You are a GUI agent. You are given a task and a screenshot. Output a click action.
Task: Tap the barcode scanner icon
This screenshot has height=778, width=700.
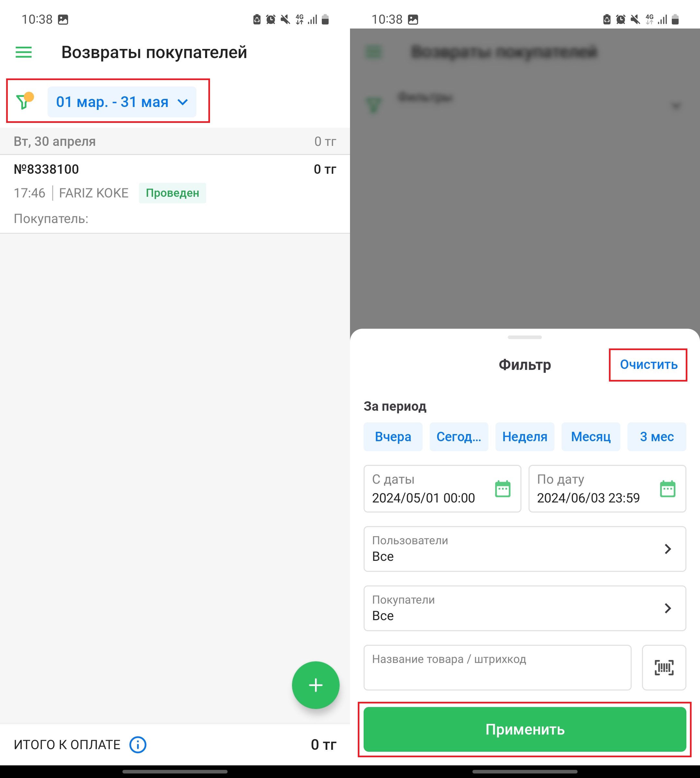pos(664,667)
